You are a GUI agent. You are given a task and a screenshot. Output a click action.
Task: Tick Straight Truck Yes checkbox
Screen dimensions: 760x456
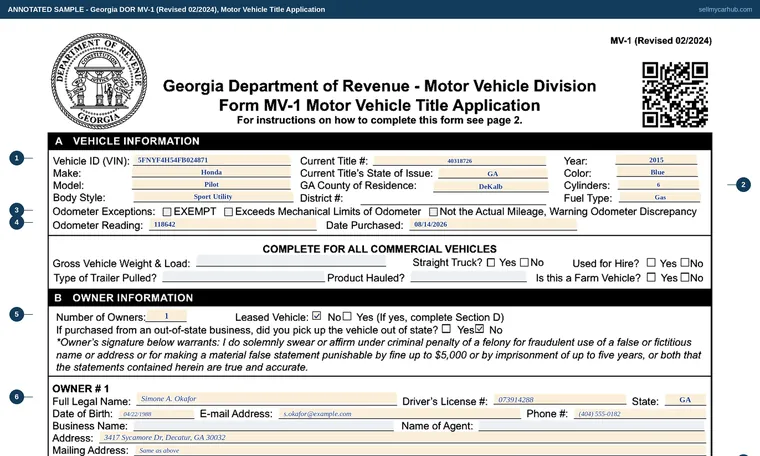tap(491, 263)
